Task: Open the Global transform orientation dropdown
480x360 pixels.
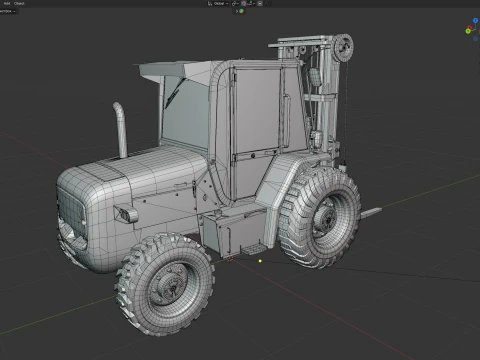Action: [218, 3]
